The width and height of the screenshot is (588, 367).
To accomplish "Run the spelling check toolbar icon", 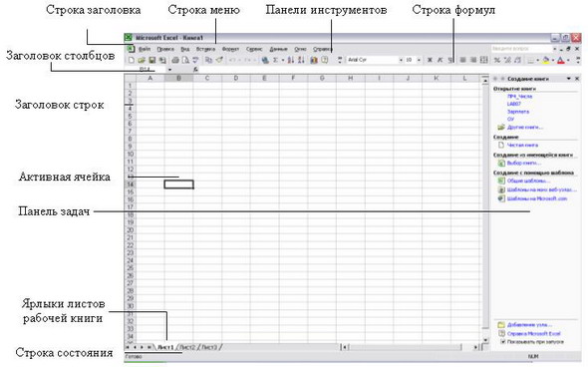I will point(195,60).
